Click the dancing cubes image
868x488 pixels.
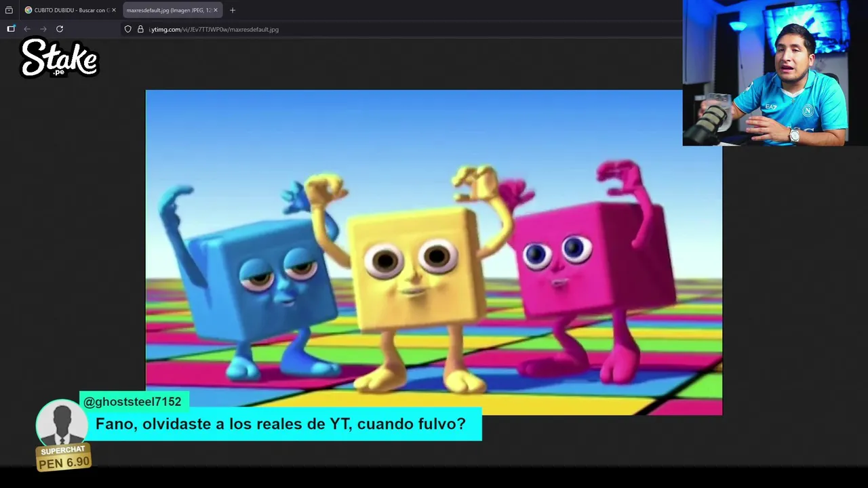[x=434, y=252]
